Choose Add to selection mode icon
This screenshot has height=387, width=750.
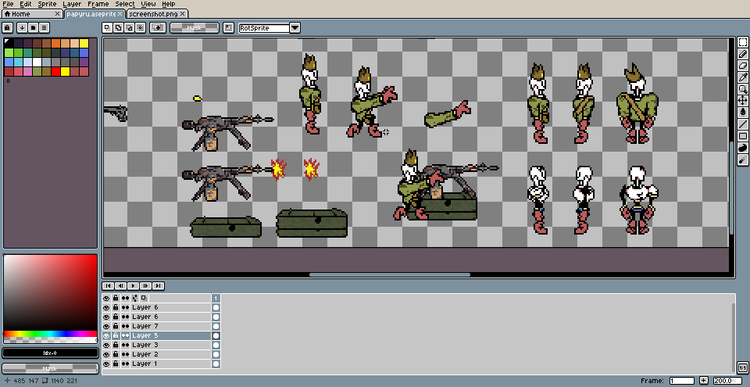click(118, 28)
